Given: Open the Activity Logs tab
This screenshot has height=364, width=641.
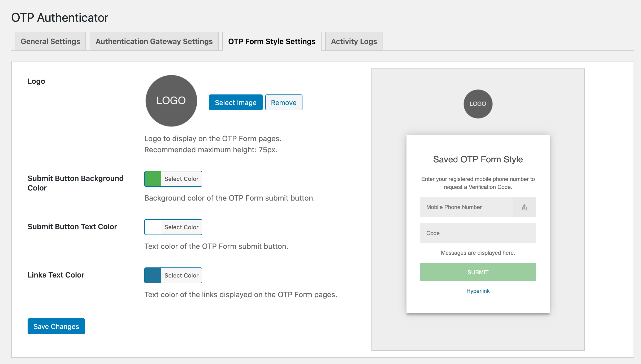Looking at the screenshot, I should [354, 41].
